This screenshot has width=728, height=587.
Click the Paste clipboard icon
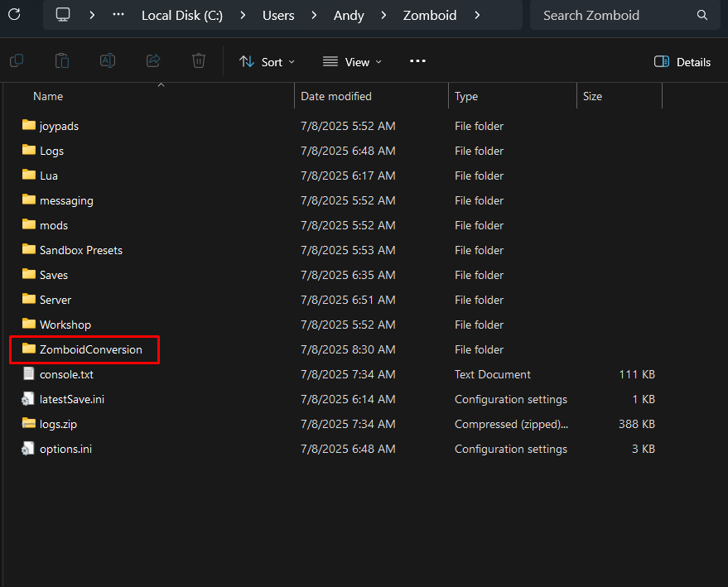[x=61, y=61]
